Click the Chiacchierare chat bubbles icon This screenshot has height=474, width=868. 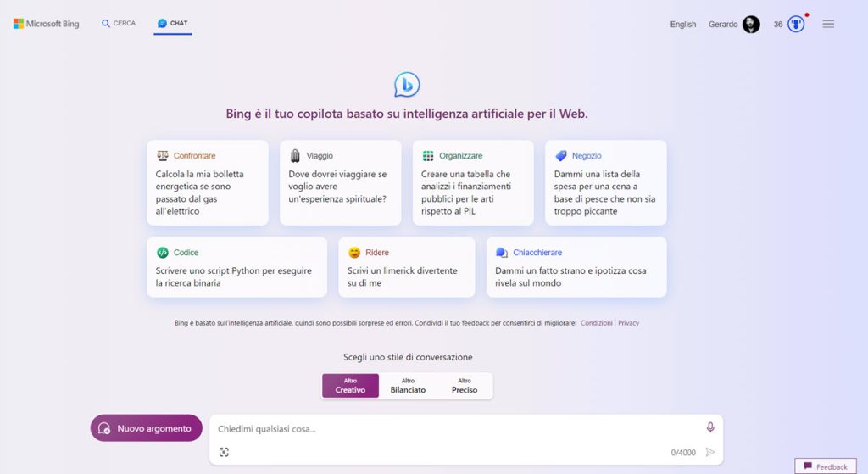tap(502, 253)
